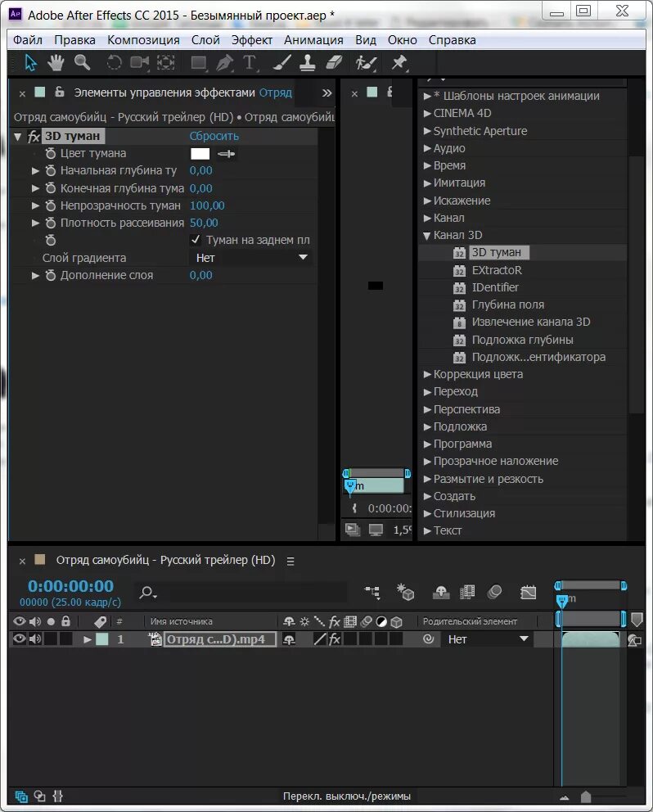Toggle the Transfer Controls pane icon
This screenshot has width=653, height=812.
[x=40, y=796]
